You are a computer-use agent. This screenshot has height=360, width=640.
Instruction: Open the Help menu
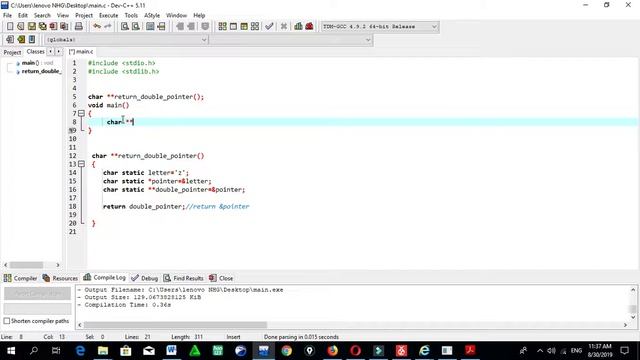click(x=199, y=16)
